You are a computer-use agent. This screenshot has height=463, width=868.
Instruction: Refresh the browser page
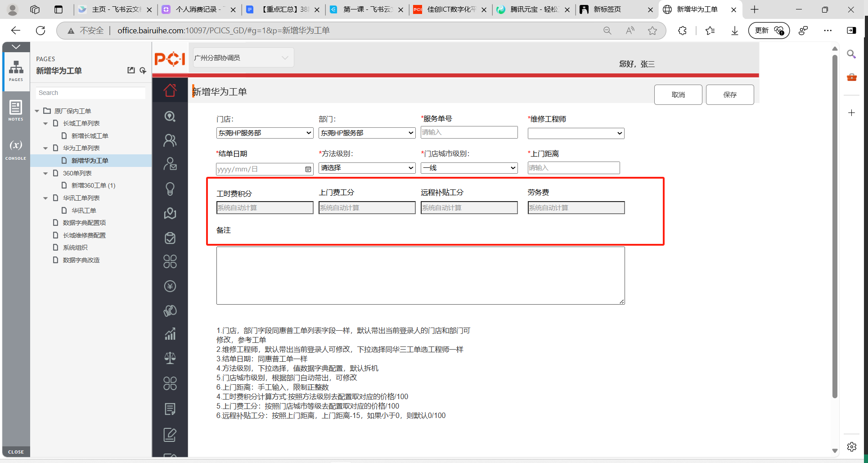click(x=40, y=30)
